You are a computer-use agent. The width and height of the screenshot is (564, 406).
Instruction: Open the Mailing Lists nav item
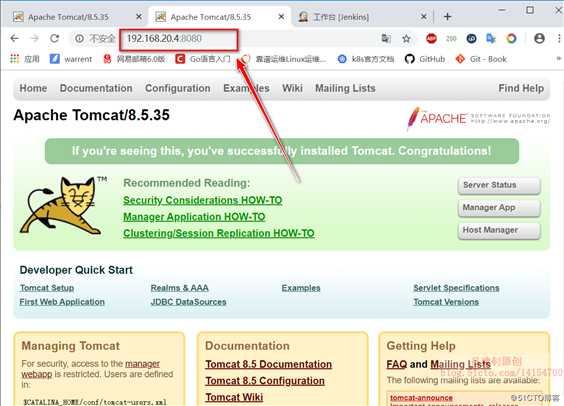(x=345, y=88)
